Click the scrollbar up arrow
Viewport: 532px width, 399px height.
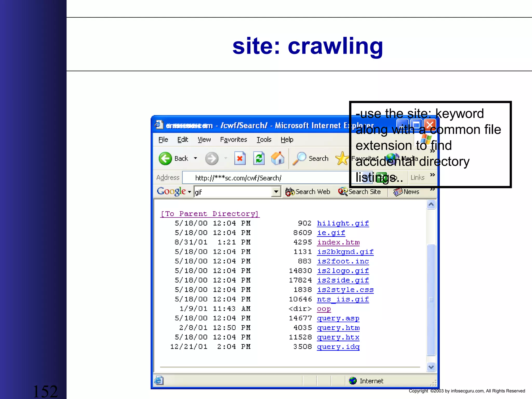pyautogui.click(x=431, y=205)
